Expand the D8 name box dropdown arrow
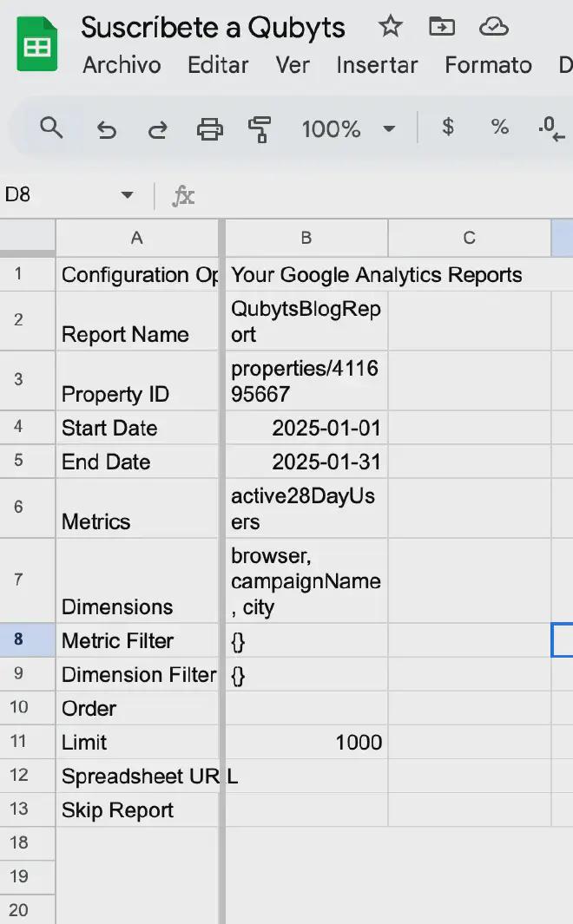Viewport: 573px width, 924px height. (127, 194)
